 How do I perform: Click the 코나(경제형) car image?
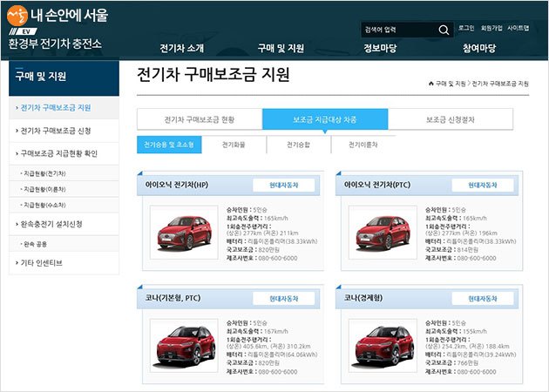point(383,346)
